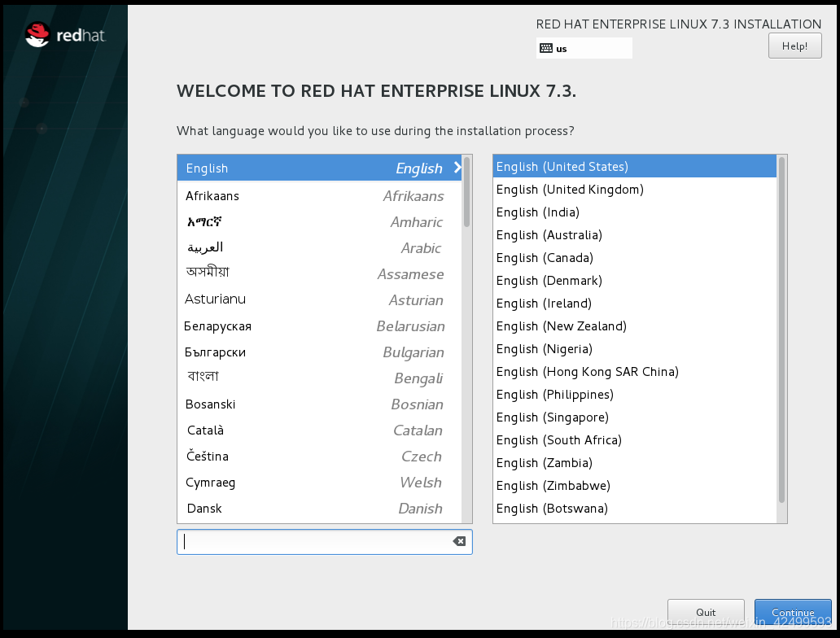Choose English (Nigeria) locale
840x638 pixels.
(x=634, y=349)
